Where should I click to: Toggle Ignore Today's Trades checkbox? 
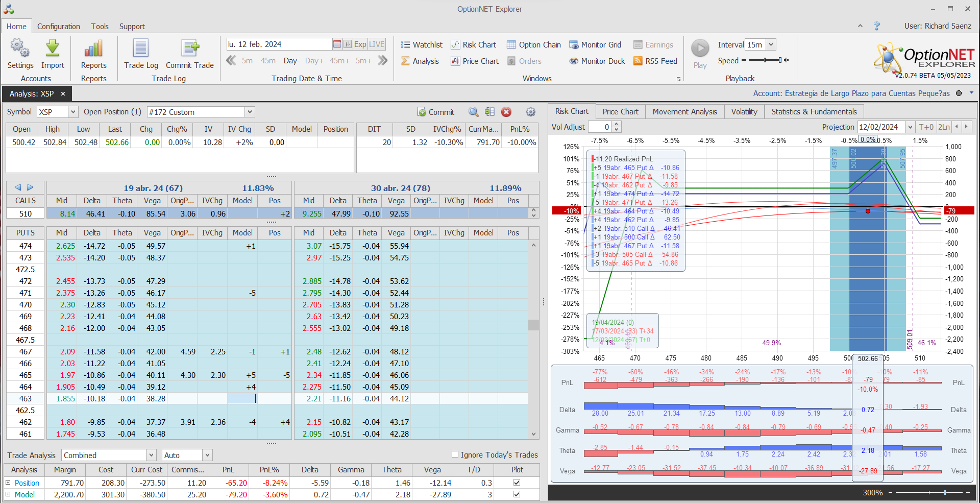pyautogui.click(x=455, y=454)
